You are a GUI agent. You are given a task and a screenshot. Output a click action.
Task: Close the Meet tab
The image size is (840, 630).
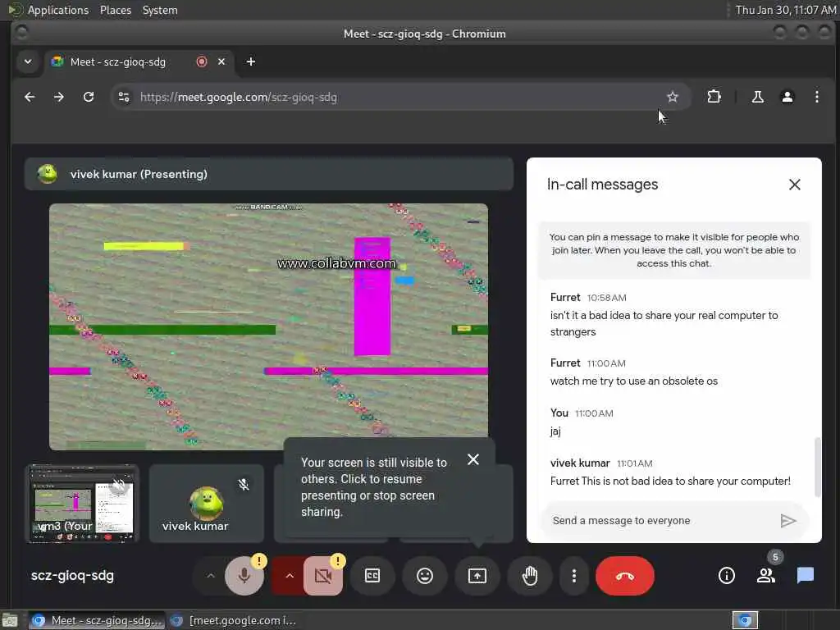pos(221,62)
